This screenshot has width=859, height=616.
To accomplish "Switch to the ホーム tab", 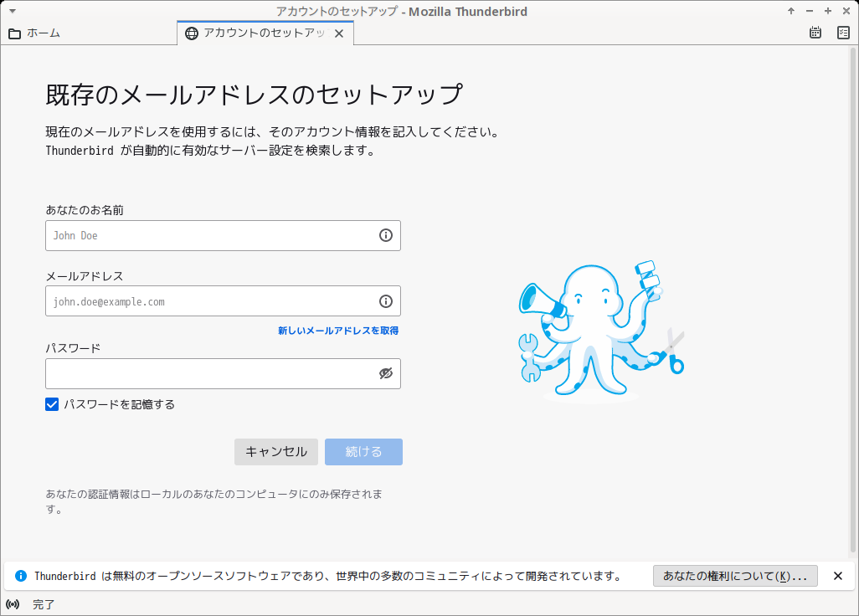I will (x=89, y=33).
